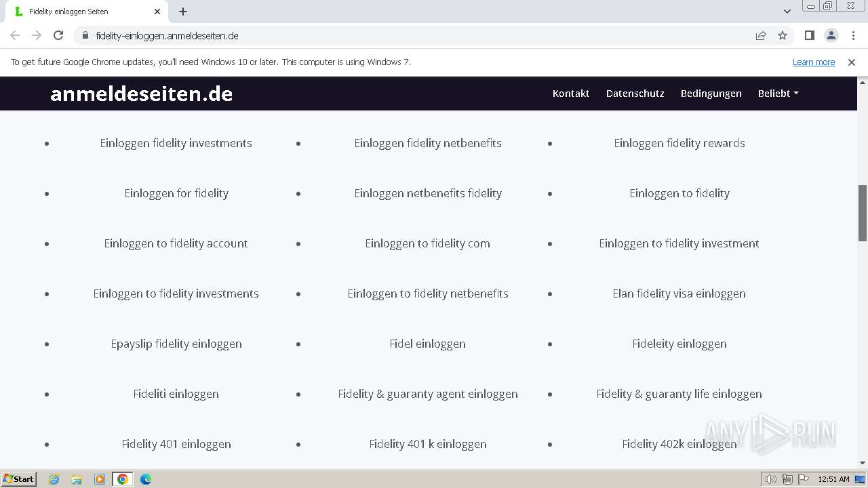Click the lock site-info icon
This screenshot has width=868, height=488.
tap(85, 35)
